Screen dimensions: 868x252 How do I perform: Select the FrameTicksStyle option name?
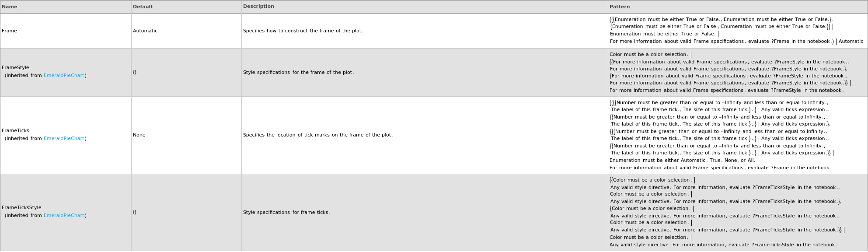click(21, 207)
